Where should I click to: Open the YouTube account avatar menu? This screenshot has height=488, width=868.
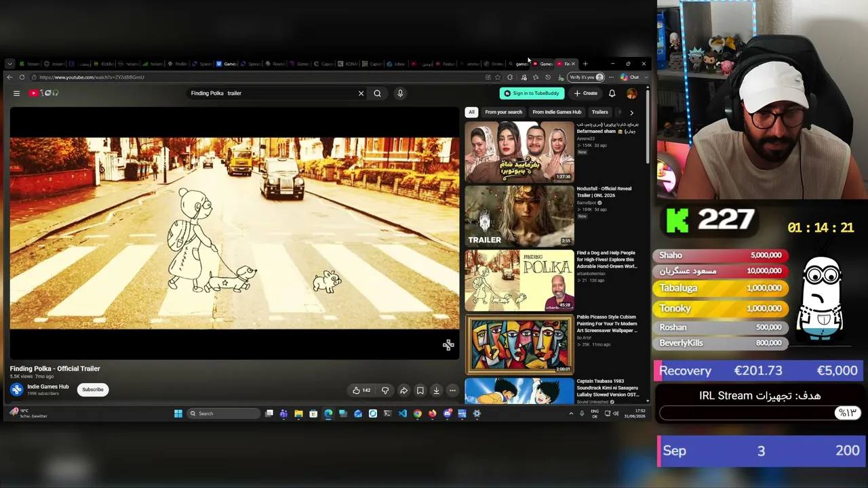[631, 94]
